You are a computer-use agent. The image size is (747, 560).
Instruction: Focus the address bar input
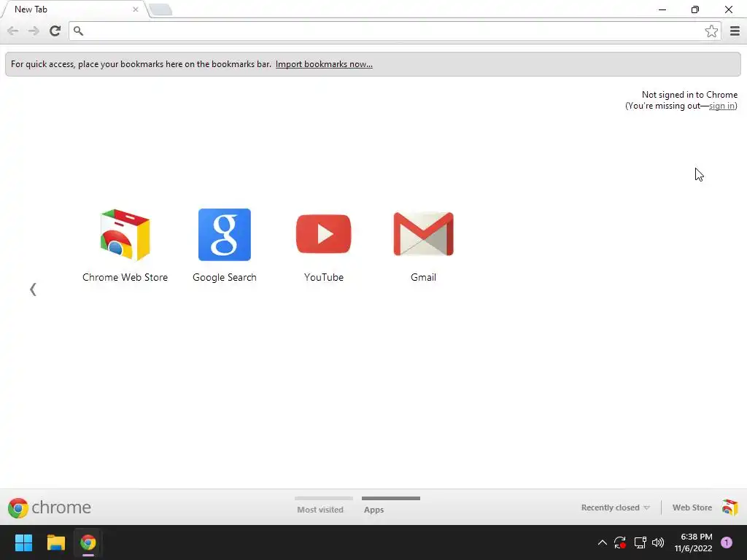[393, 31]
